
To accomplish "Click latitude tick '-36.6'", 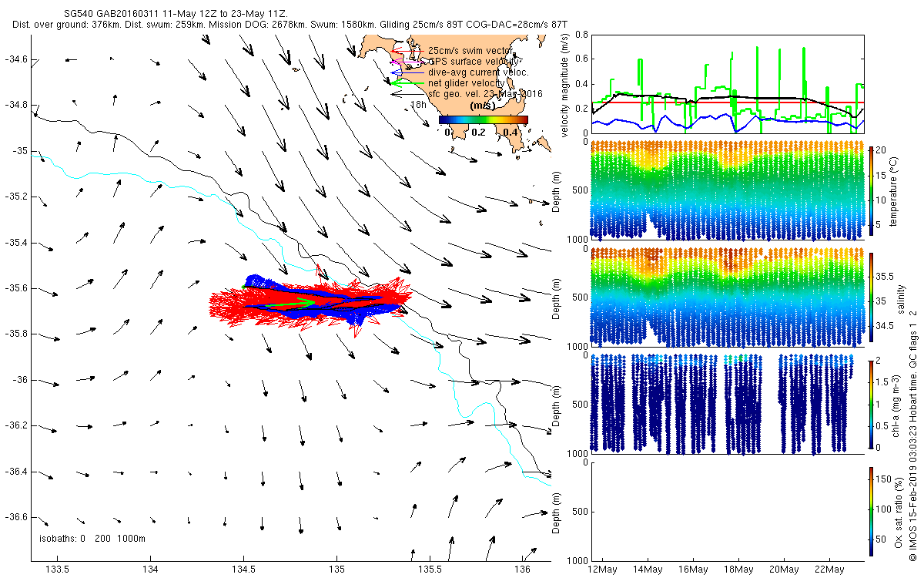I will click(x=17, y=517).
